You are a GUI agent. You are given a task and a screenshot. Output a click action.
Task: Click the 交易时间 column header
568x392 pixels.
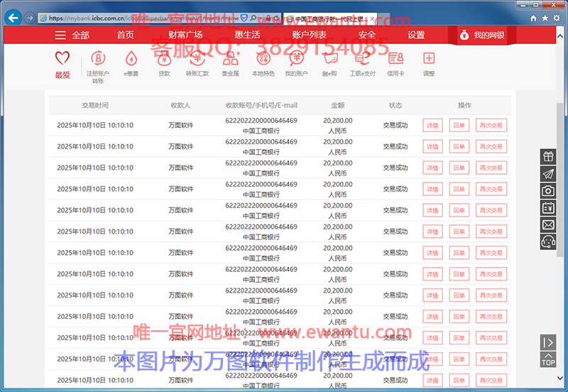click(95, 105)
